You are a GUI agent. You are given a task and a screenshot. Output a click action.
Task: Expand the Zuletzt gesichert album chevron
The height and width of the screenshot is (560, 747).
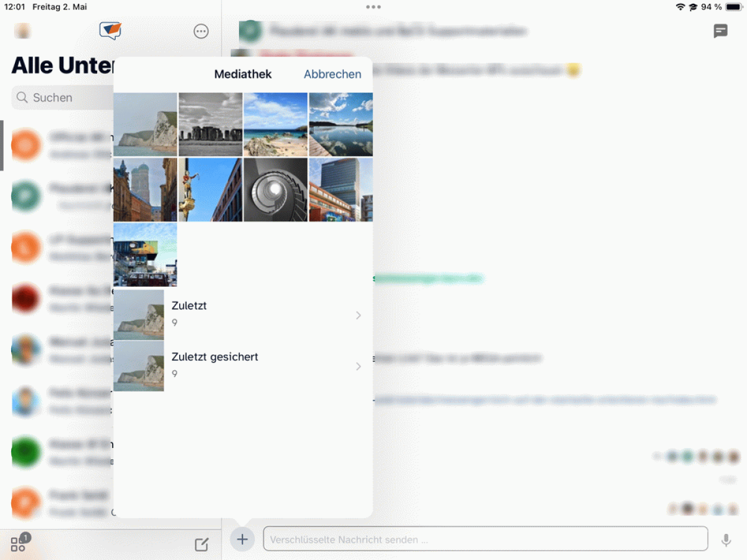click(x=359, y=366)
